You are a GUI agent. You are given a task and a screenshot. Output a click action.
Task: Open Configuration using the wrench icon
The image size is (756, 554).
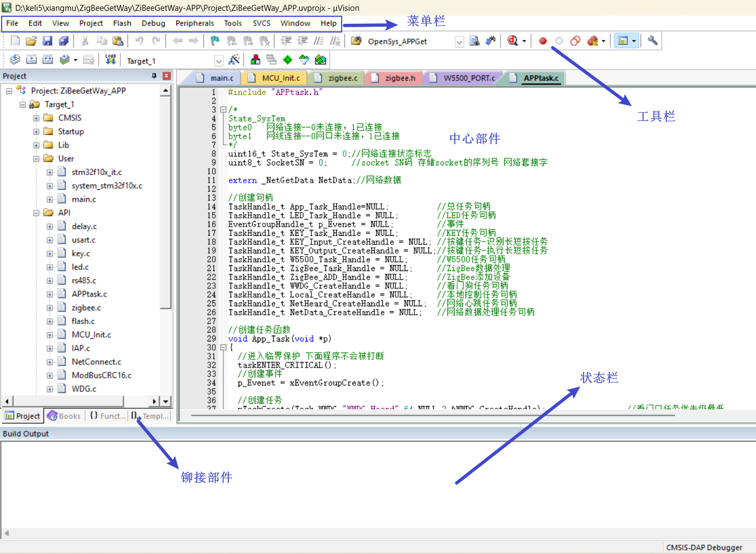click(652, 41)
